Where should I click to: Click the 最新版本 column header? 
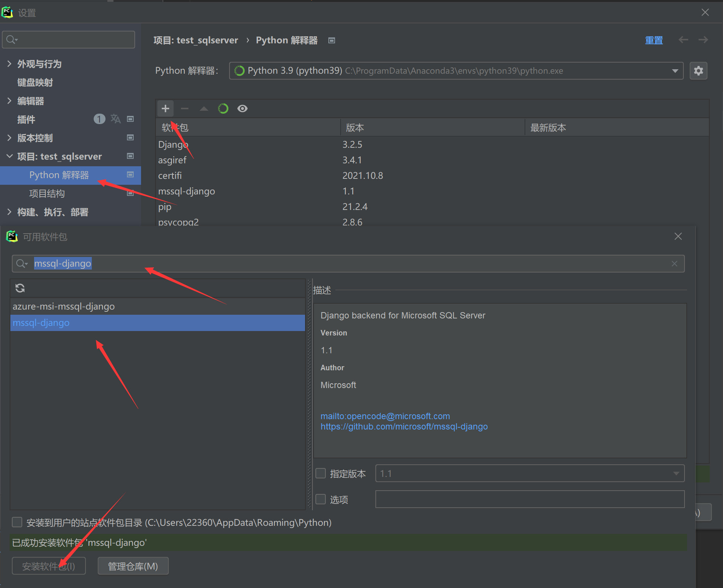pos(617,127)
